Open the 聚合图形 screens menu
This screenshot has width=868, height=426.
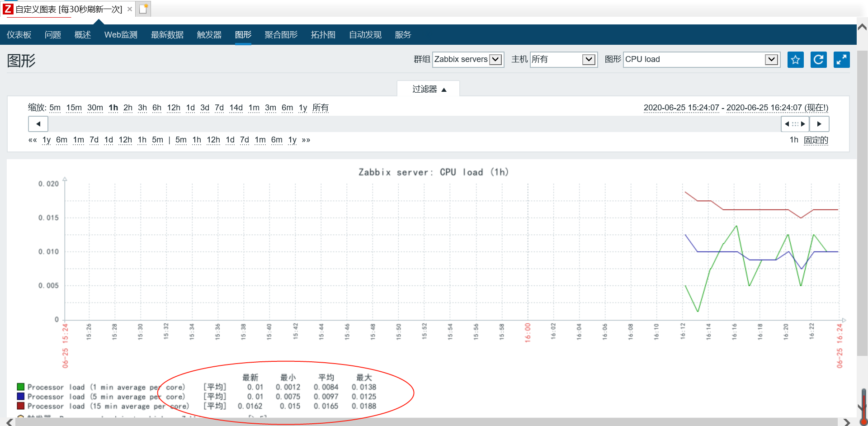(281, 35)
